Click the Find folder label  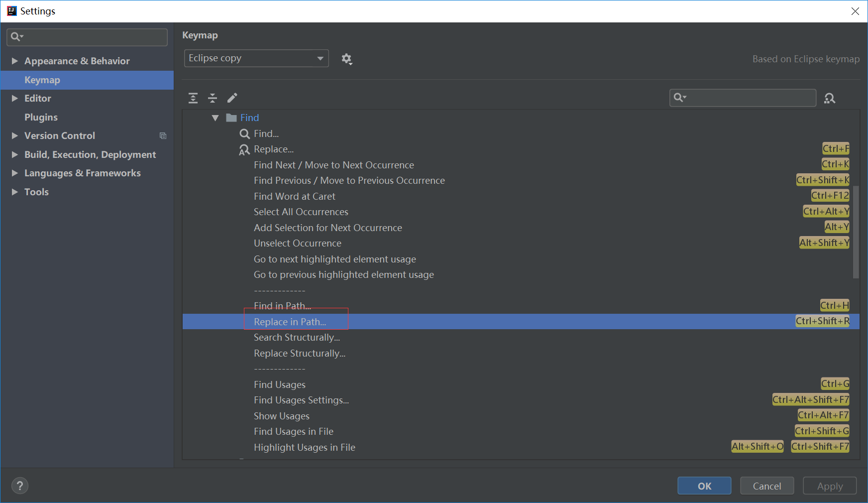click(x=249, y=118)
